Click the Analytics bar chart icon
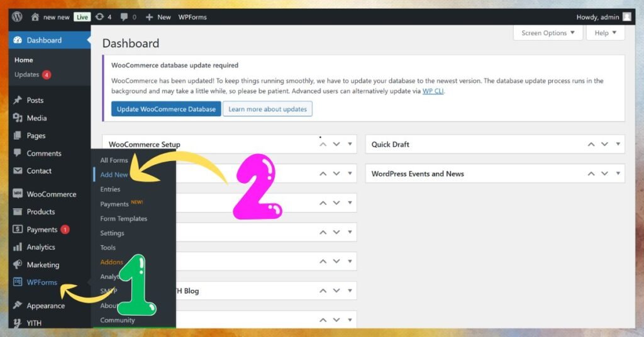644x337 pixels. (17, 246)
